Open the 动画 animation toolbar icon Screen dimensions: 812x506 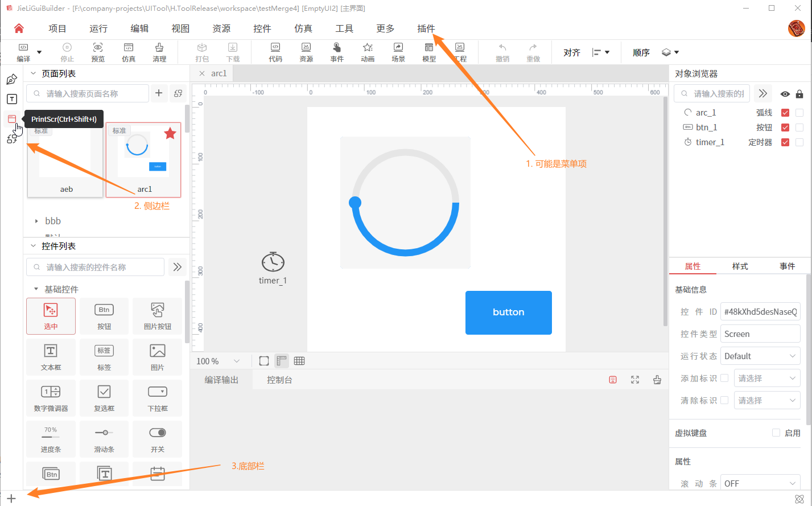click(x=368, y=47)
